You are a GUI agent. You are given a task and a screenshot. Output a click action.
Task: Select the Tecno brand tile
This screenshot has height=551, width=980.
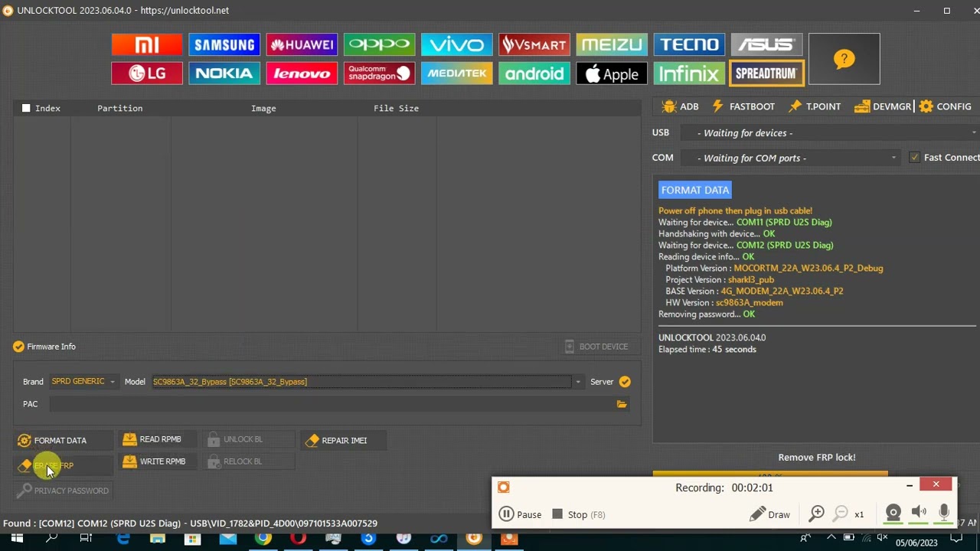pyautogui.click(x=689, y=44)
